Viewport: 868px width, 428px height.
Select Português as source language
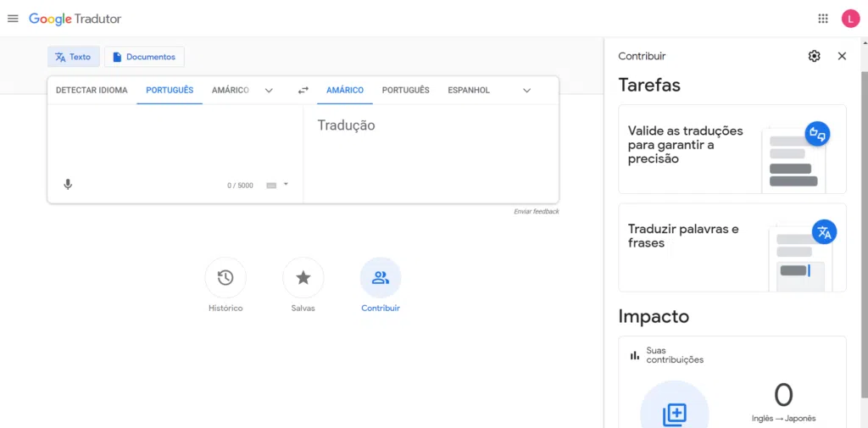[170, 90]
